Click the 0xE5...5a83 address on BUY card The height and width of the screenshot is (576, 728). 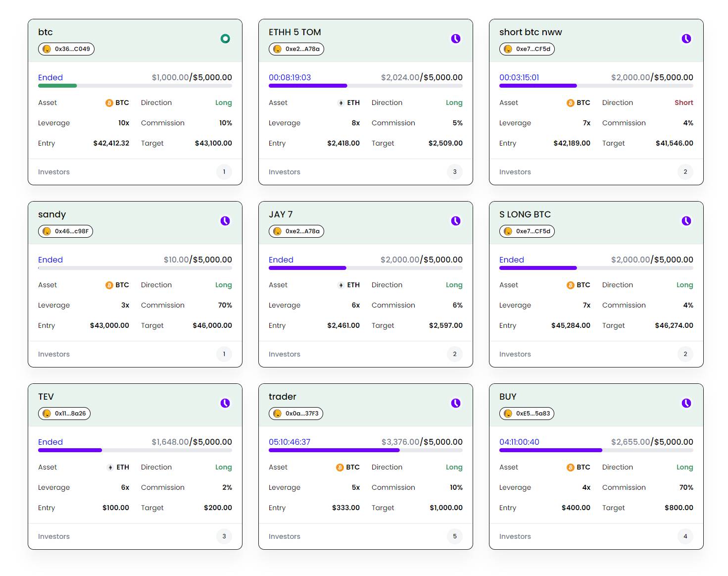pyautogui.click(x=527, y=414)
